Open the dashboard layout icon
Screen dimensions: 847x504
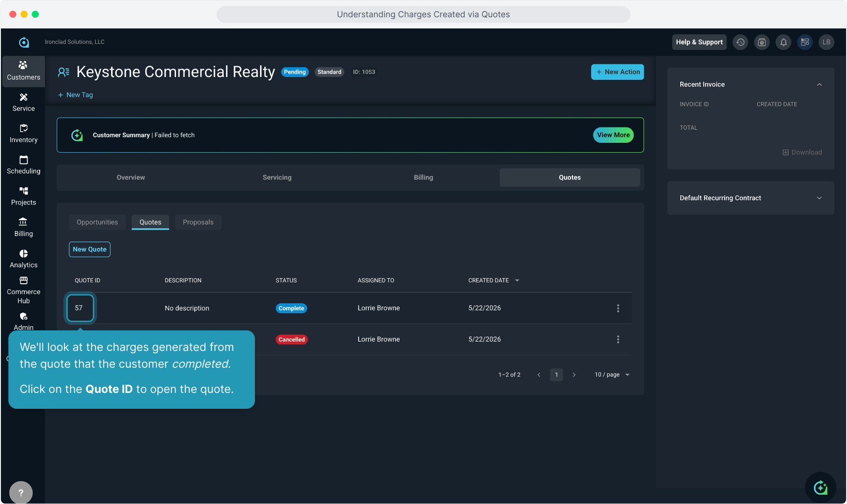(x=805, y=42)
